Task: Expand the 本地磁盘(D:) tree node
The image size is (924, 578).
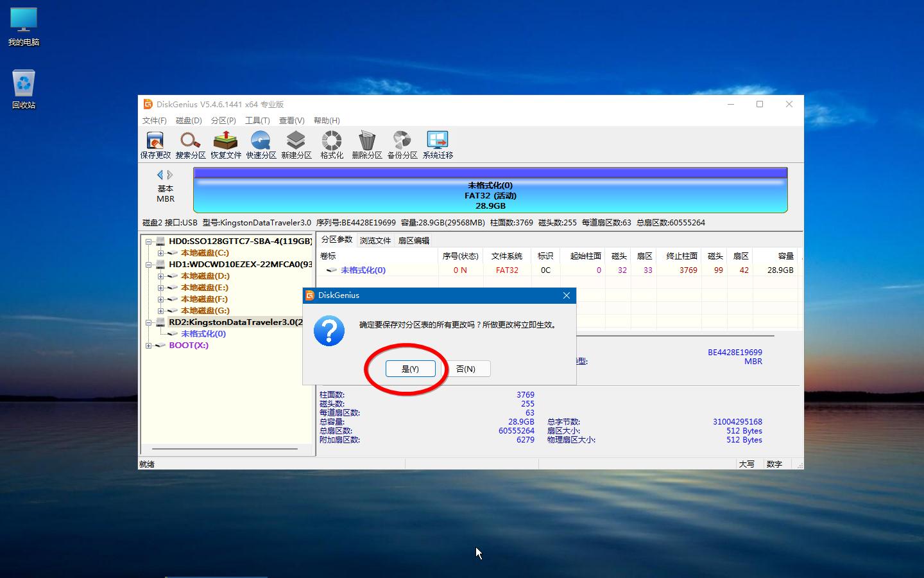Action: pyautogui.click(x=161, y=276)
